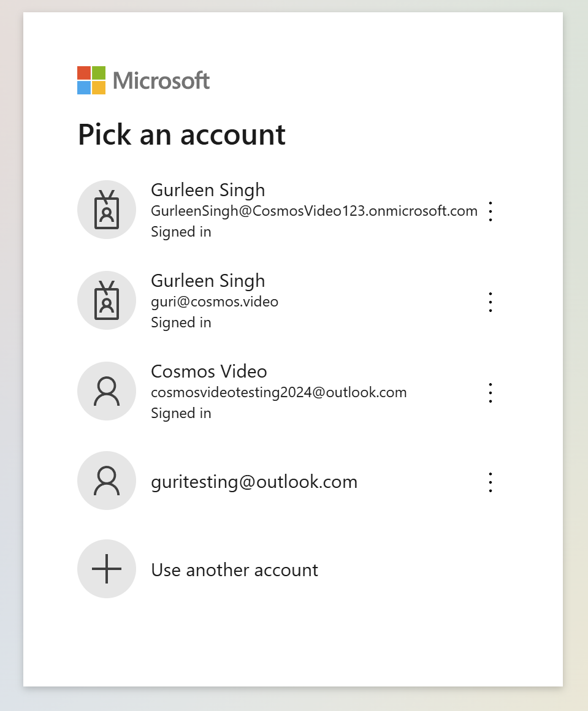Select "Use another account" text
The width and height of the screenshot is (588, 711).
click(235, 570)
